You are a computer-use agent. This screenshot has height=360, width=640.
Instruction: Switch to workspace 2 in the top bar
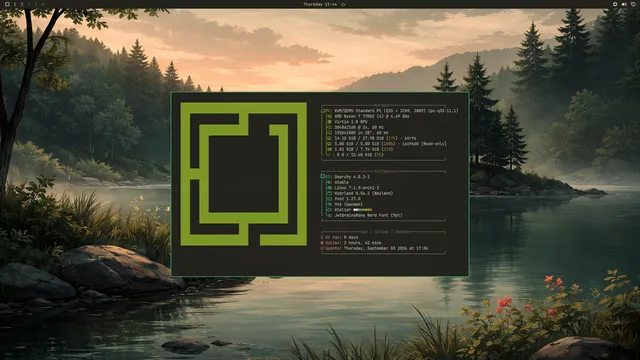22,4
